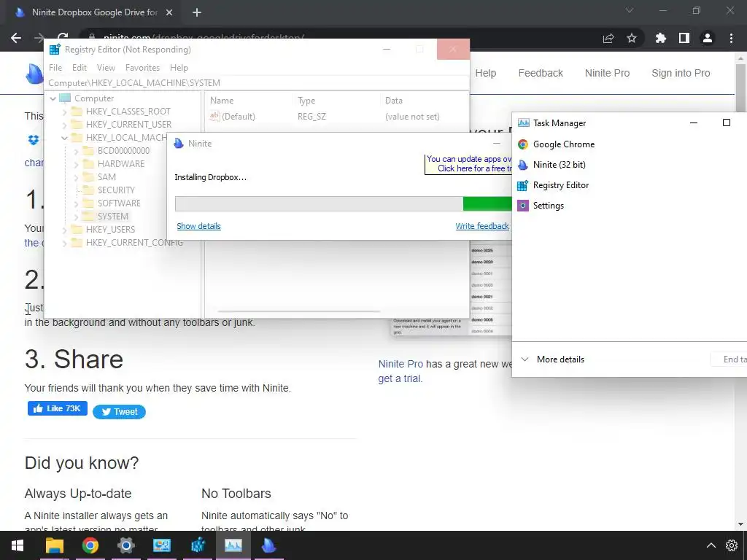Expand HKEY_CURRENT_USER in registry tree
The image size is (747, 560).
(x=64, y=125)
